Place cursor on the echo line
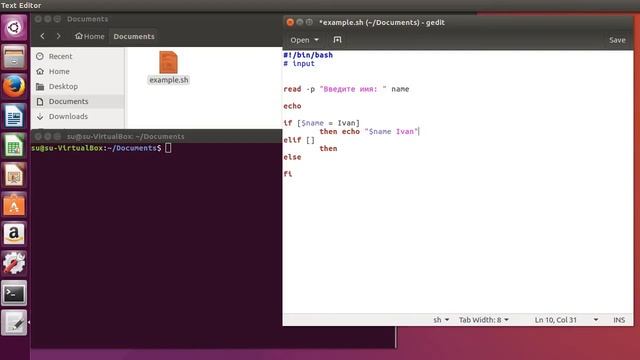The width and height of the screenshot is (640, 360). (x=292, y=106)
